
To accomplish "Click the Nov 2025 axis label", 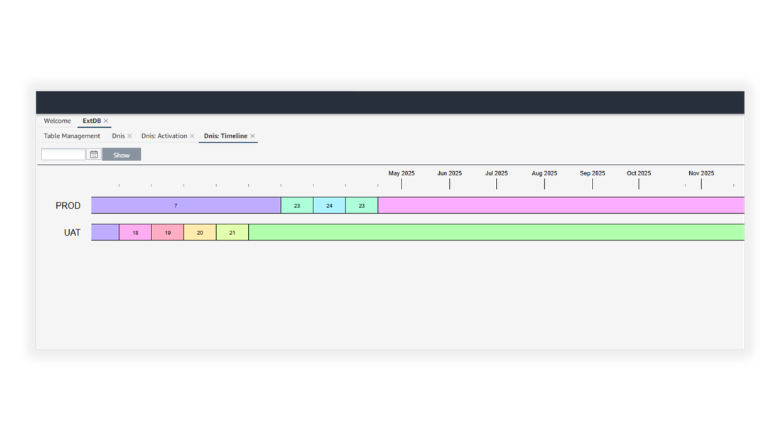I will [x=701, y=173].
